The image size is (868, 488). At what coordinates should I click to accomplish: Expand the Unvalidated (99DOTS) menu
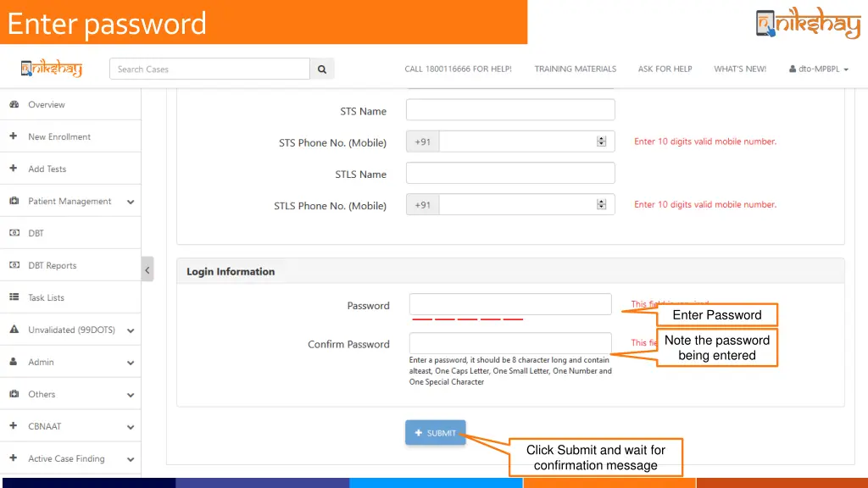click(131, 330)
